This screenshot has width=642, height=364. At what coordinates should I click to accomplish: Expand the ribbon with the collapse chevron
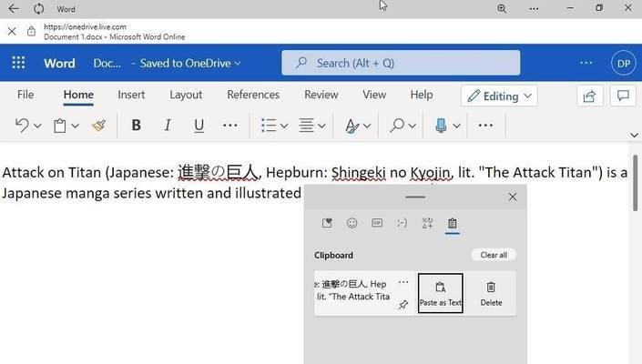click(x=634, y=135)
